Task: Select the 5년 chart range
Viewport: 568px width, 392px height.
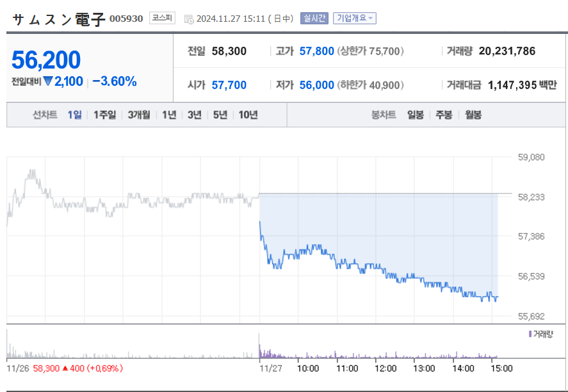Action: (x=220, y=115)
